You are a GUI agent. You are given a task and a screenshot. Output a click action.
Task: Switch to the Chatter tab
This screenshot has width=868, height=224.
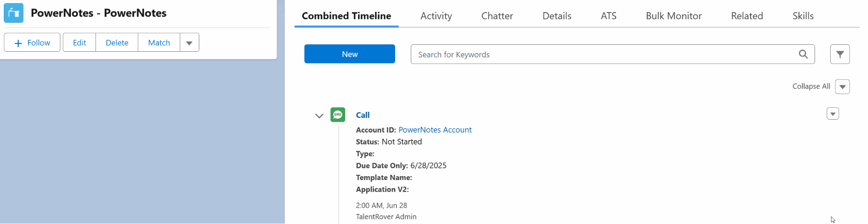497,16
